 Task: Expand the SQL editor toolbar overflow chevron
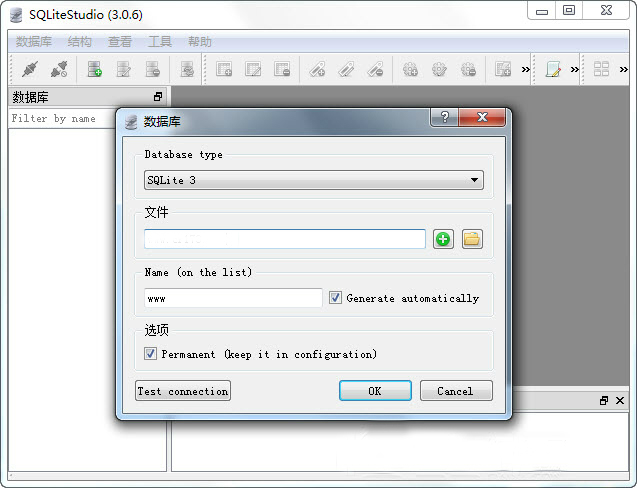(x=574, y=69)
